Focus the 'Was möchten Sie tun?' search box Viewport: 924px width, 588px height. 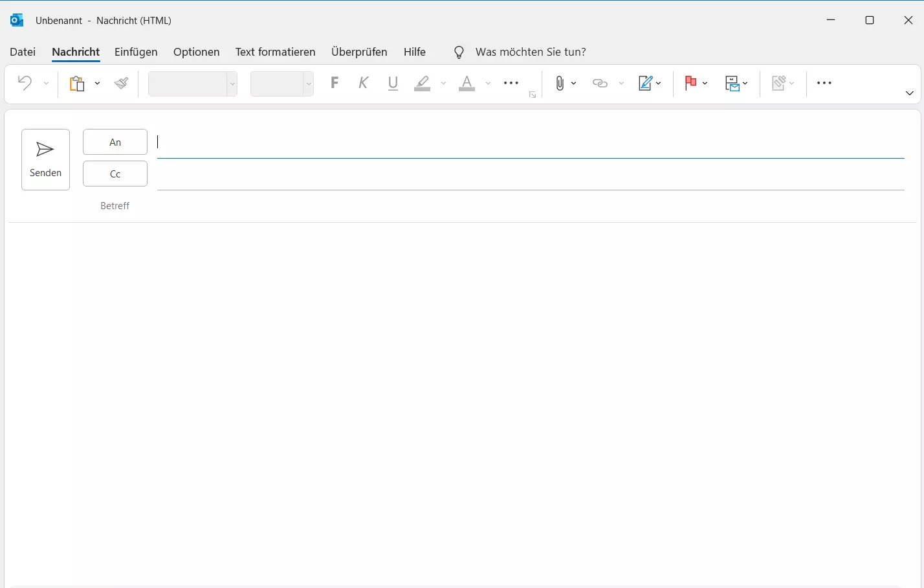(x=531, y=52)
